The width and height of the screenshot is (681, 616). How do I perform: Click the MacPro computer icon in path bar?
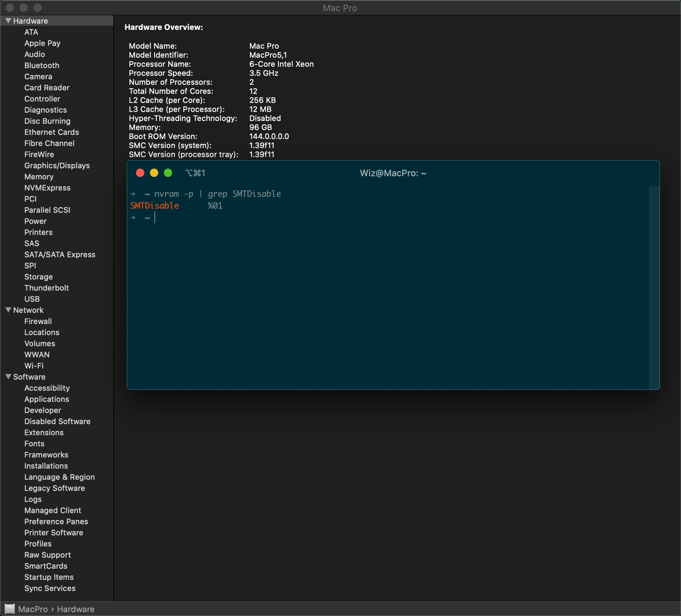pyautogui.click(x=10, y=609)
